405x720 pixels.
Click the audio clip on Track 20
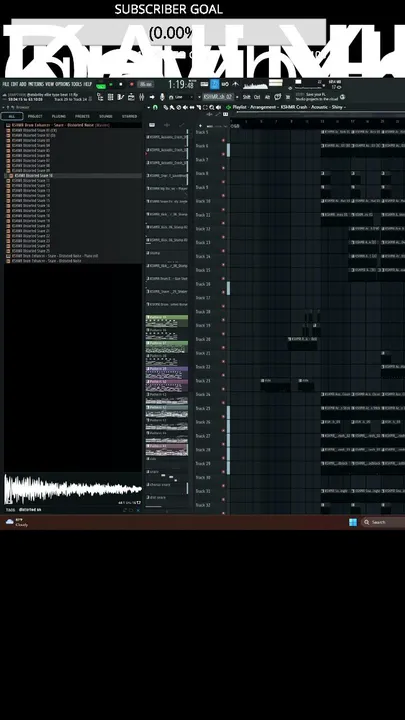click(x=303, y=343)
